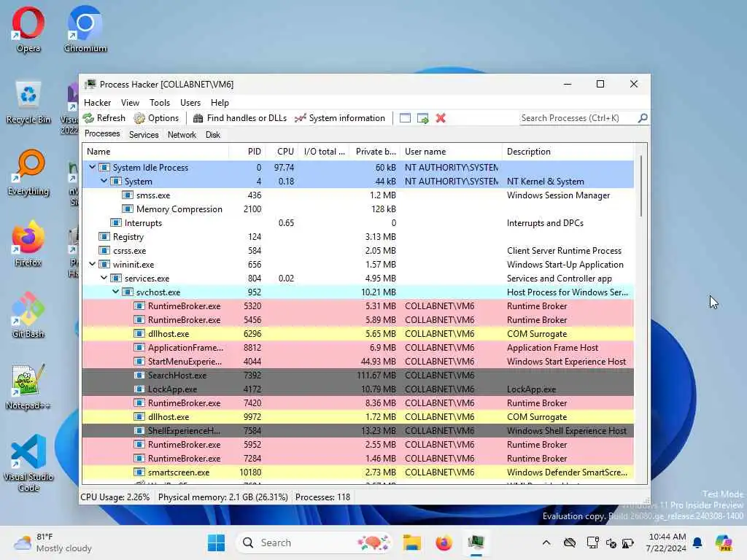Collapse the wininit.exe tree node
The image size is (747, 560).
click(x=93, y=264)
